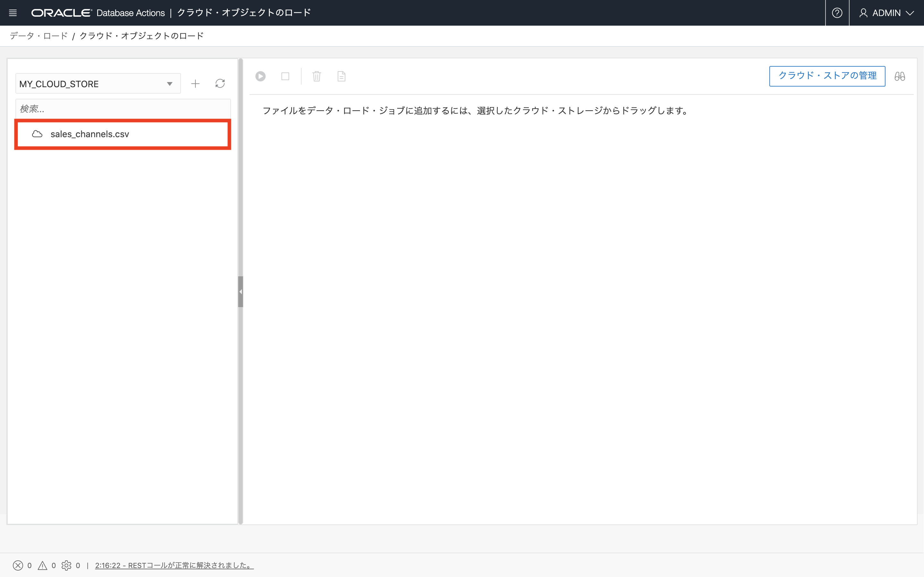Select the cloud icon beside sales_channels.csv
This screenshot has width=924, height=577.
(x=37, y=134)
